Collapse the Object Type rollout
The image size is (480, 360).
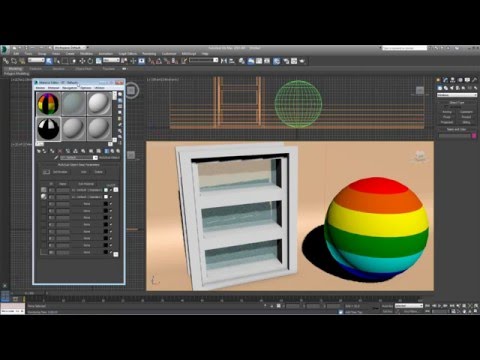457,103
